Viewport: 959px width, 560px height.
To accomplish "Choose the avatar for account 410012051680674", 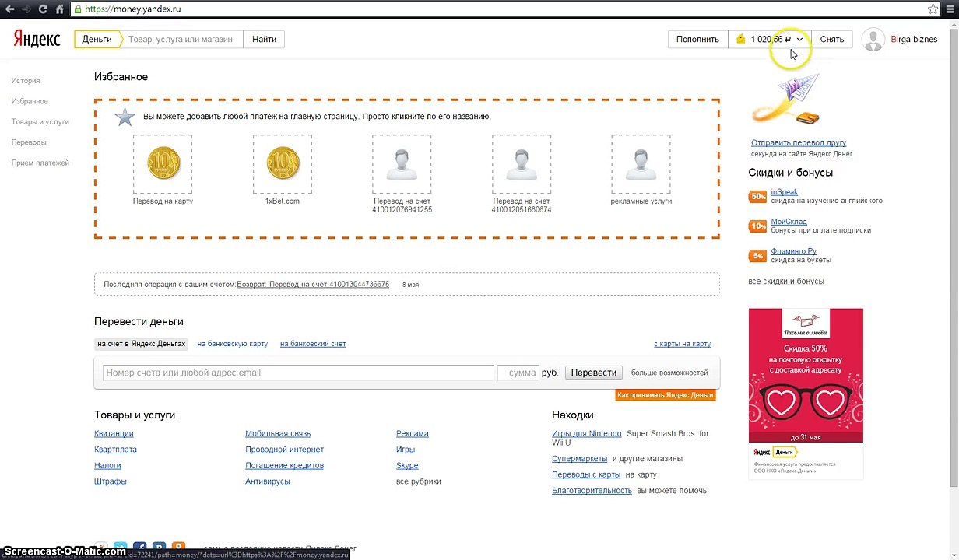I will (522, 164).
